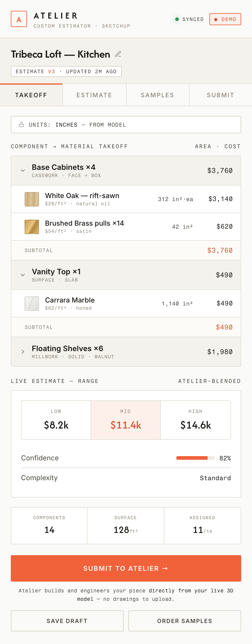Click the Save Draft button
This screenshot has height=644, width=252.
click(67, 621)
